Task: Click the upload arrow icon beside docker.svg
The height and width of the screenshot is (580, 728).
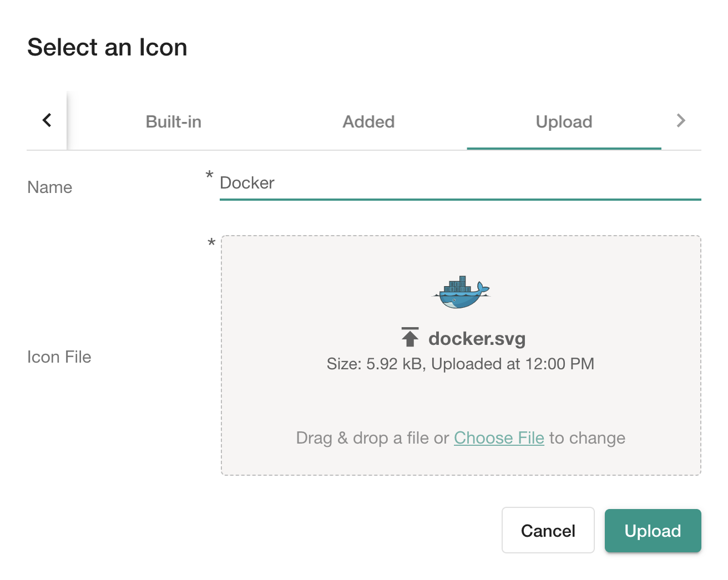Action: (410, 337)
